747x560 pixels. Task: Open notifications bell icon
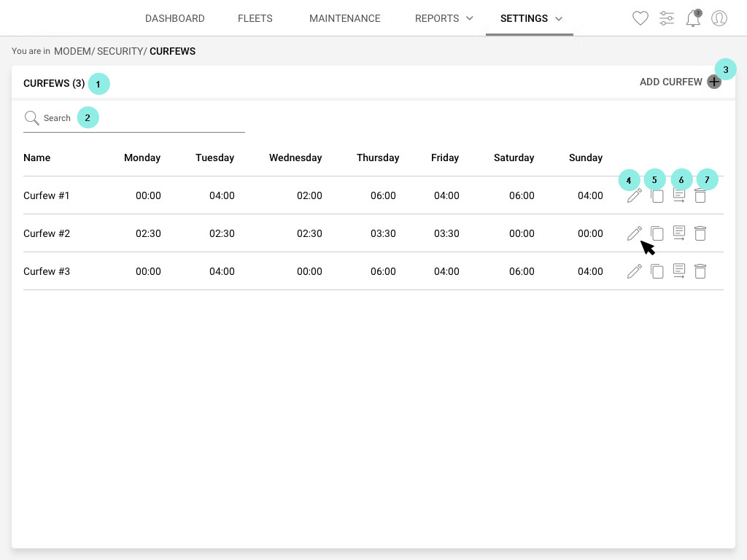click(x=693, y=18)
